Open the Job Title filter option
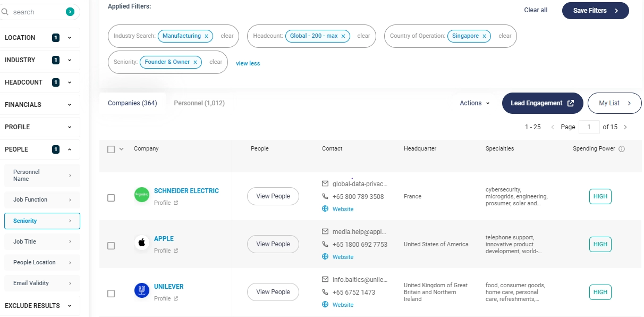 tap(42, 241)
